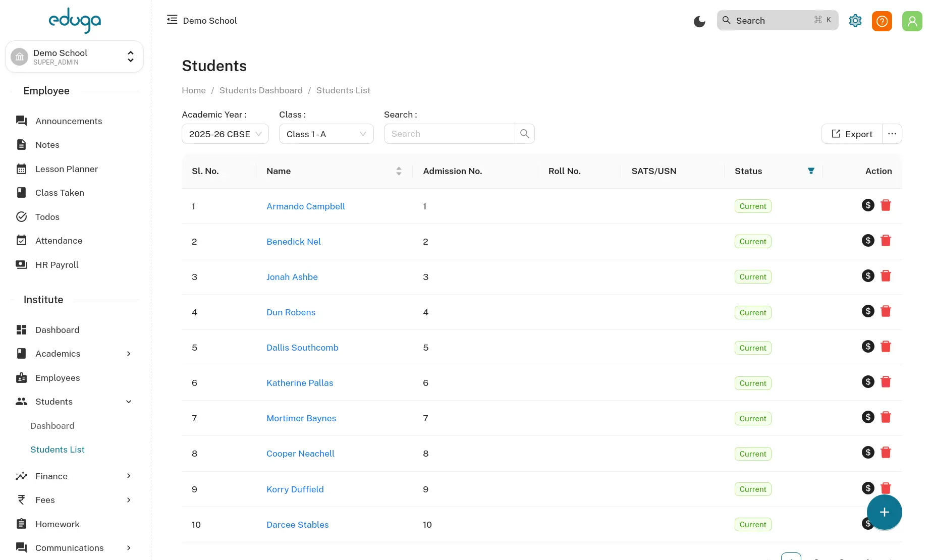This screenshot has width=932, height=560.
Task: Select HR Payroll in the sidebar
Action: [57, 265]
